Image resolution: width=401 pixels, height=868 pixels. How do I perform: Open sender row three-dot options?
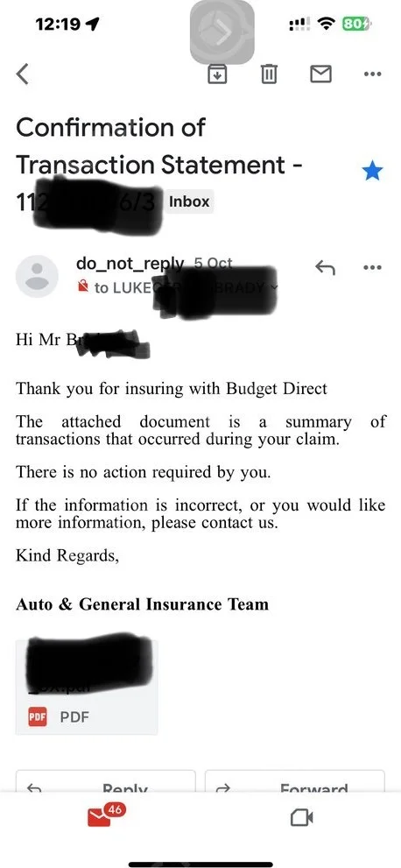point(372,267)
